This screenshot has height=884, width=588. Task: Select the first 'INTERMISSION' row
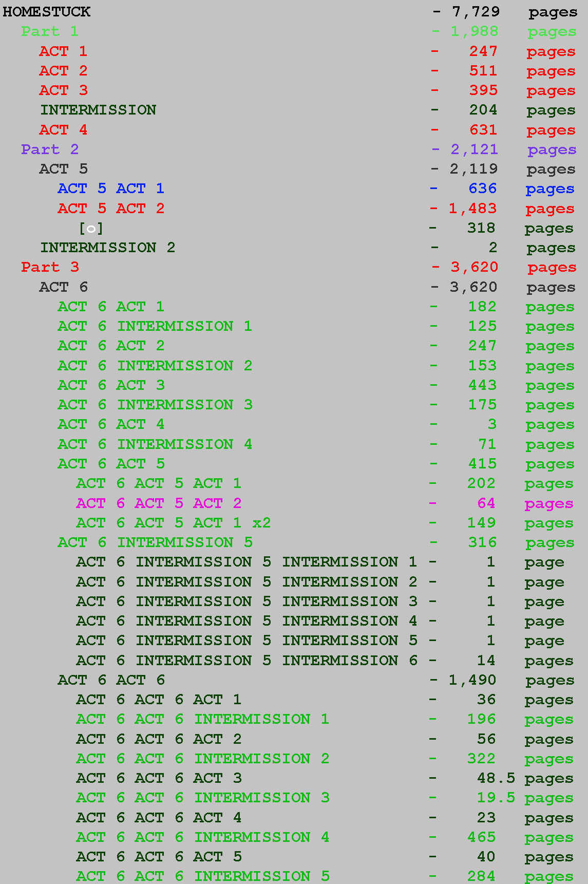(98, 110)
